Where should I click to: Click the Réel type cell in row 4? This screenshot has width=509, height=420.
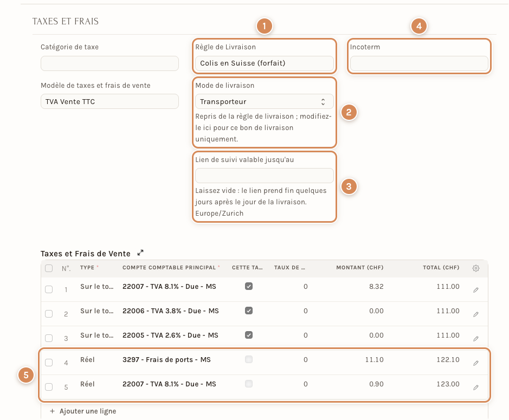point(87,360)
